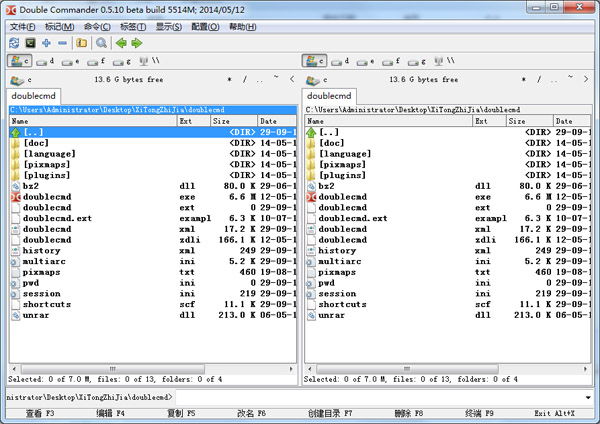Screen dimensions: 600x424
Task: Click the left panel path address bar
Action: pyautogui.click(x=153, y=110)
